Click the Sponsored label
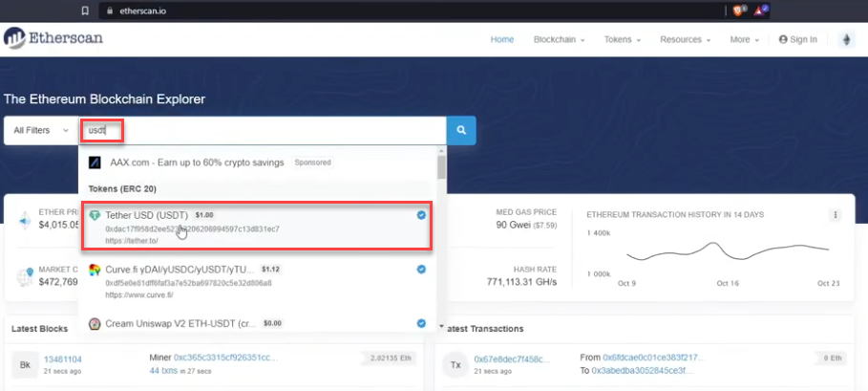 coord(313,163)
